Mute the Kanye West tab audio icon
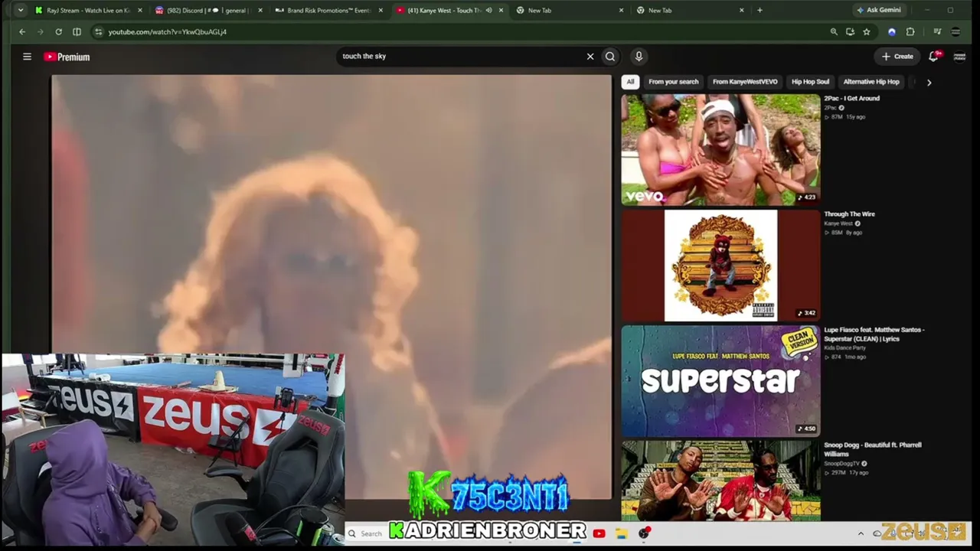Screen dimensions: 980x551 coord(489,11)
